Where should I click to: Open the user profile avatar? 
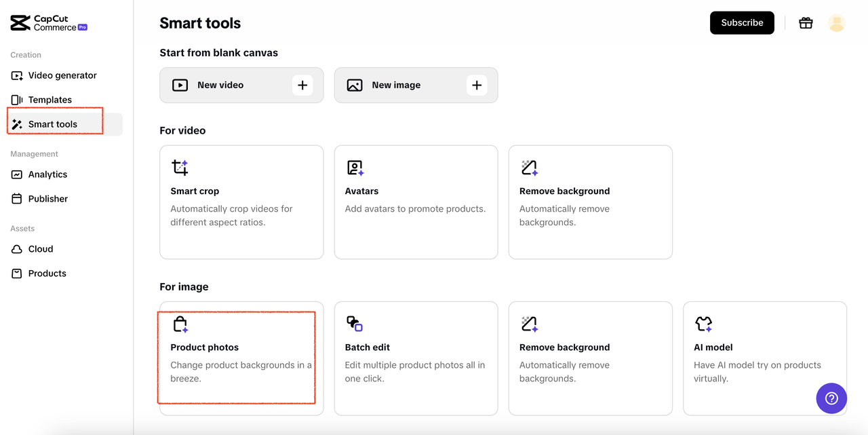837,23
